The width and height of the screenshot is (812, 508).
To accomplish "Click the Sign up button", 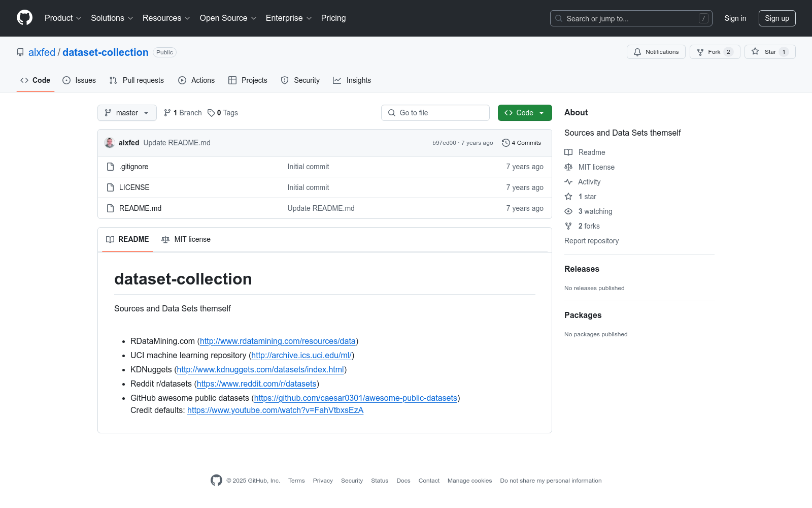I will point(777,18).
